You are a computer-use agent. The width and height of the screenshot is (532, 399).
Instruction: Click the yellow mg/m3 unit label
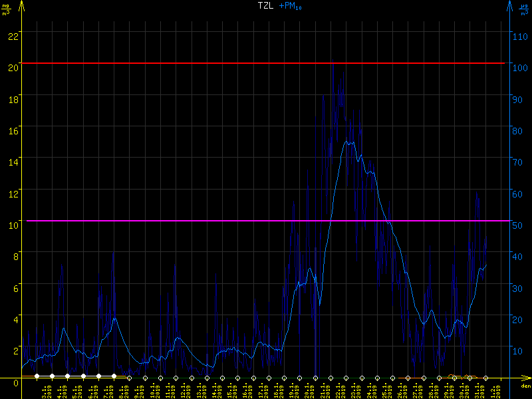click(x=6, y=9)
